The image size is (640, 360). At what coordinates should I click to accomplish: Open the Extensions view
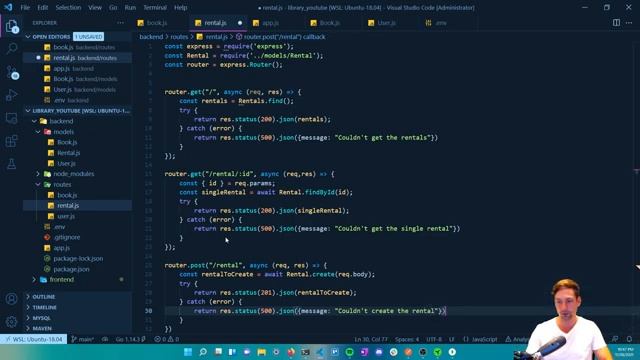12,141
